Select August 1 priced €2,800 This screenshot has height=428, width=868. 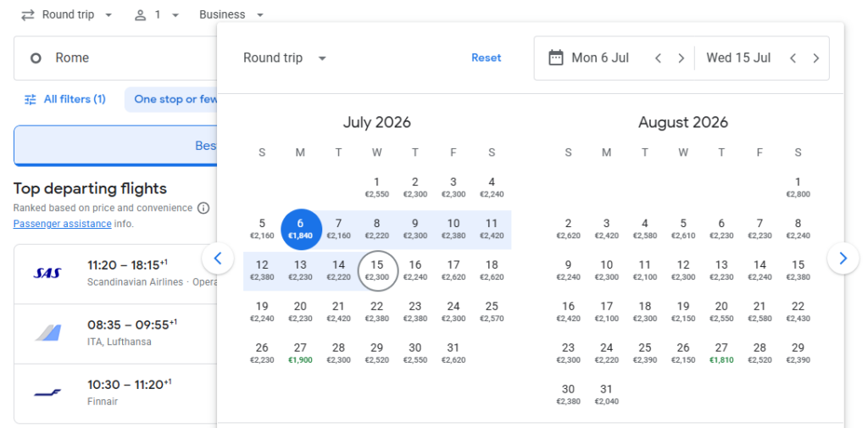[x=798, y=187]
